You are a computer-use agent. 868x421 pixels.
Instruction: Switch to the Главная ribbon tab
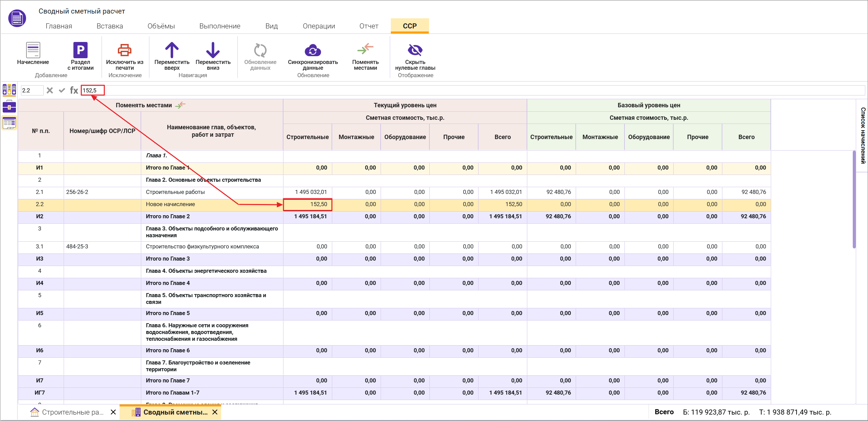click(59, 26)
